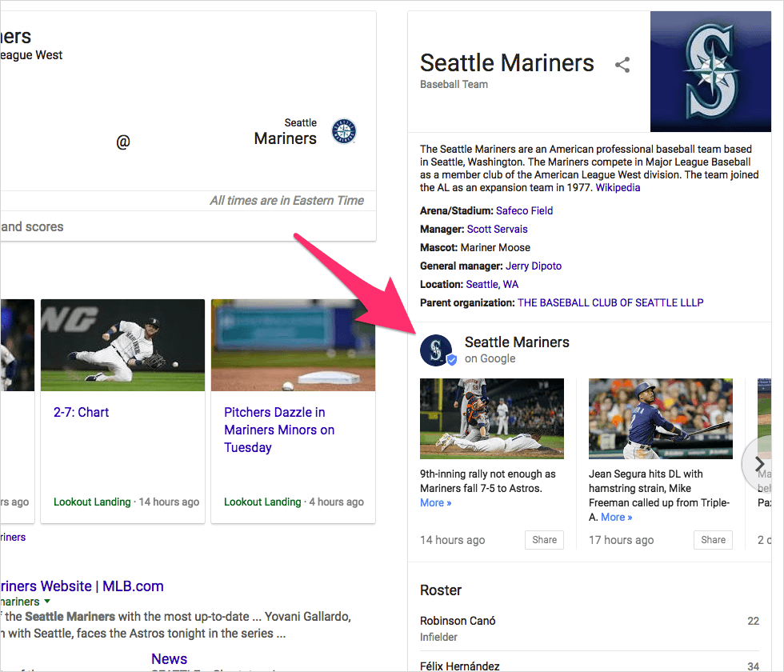784x672 pixels.
Task: Open the '2-7: Chart' news story
Action: pos(81,412)
